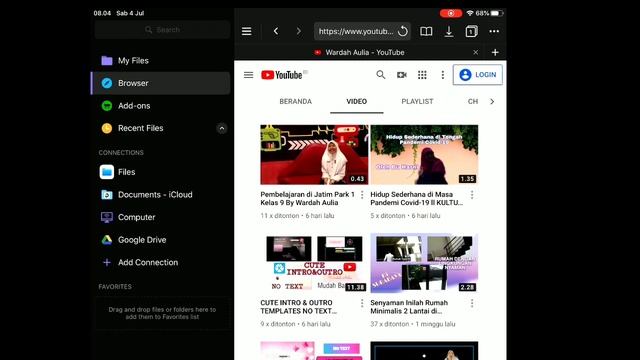
Task: Open CUTE INTRO & OUTRO TEMPLATES title
Action: 298,307
